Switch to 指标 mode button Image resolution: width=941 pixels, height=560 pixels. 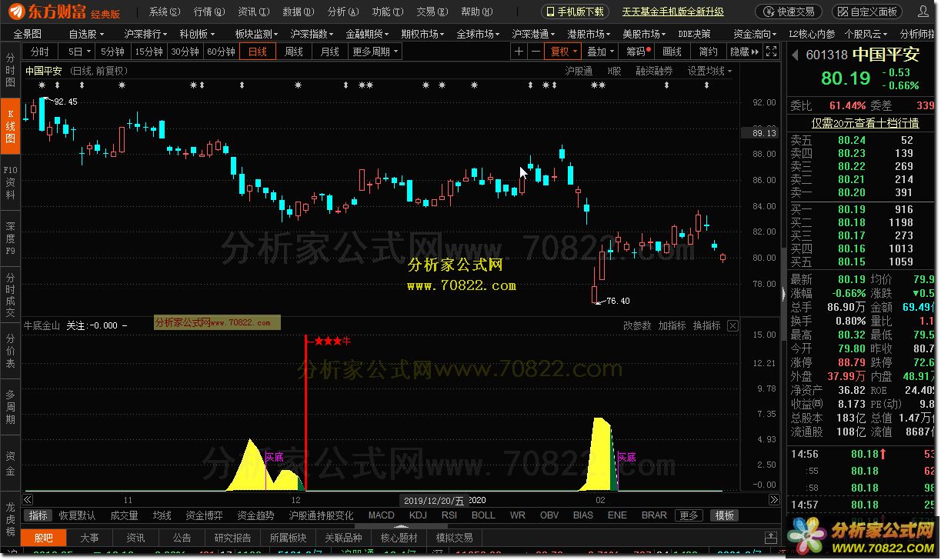click(38, 515)
